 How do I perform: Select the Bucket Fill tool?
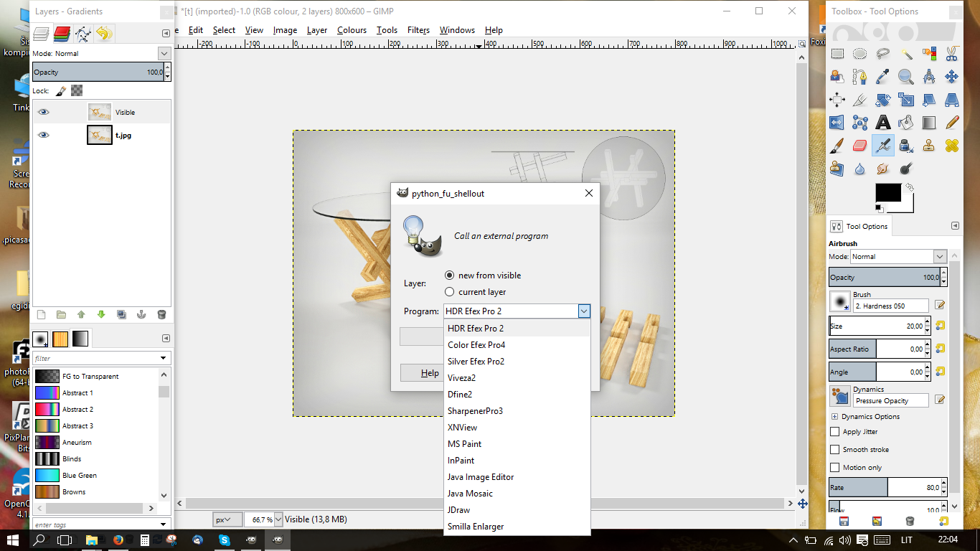pyautogui.click(x=906, y=123)
